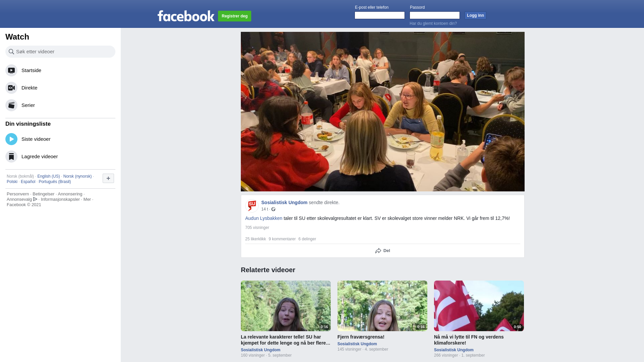Image resolution: width=644 pixels, height=362 pixels.
Task: Open the Audun Lysbakken profile link
Action: 264,218
